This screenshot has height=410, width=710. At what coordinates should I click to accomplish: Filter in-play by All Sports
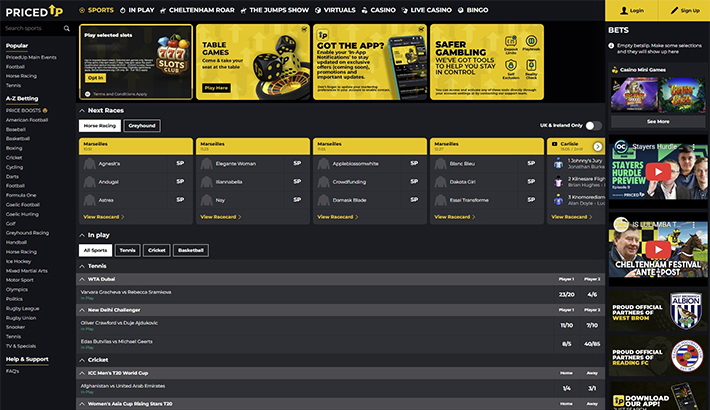[96, 250]
